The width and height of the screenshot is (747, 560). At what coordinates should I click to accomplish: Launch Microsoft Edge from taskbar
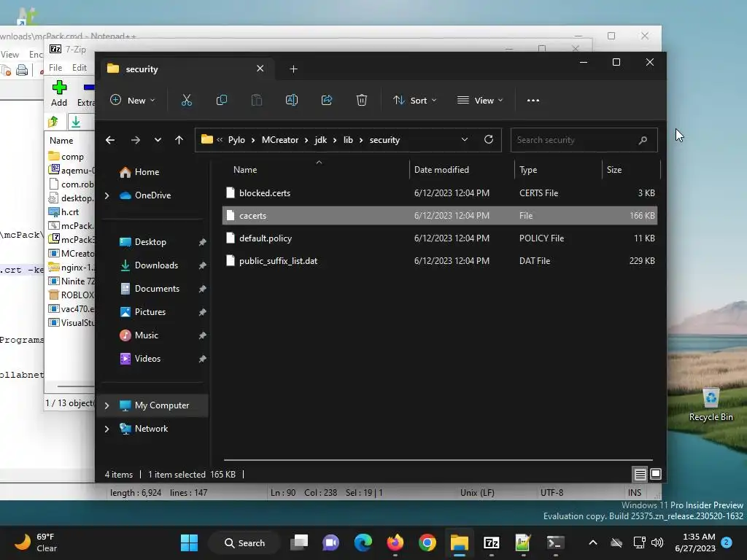click(363, 542)
